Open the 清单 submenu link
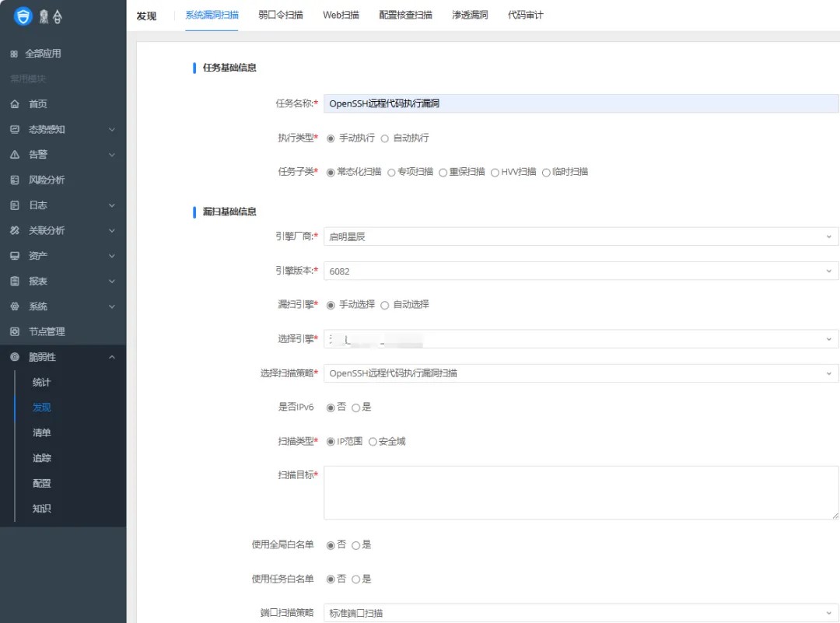 [42, 432]
